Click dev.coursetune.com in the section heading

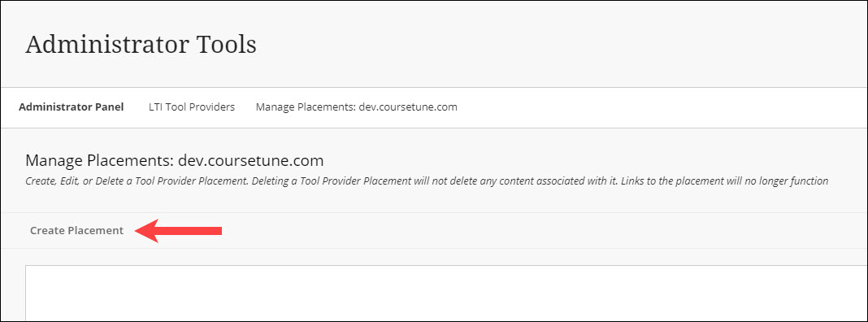pos(251,161)
